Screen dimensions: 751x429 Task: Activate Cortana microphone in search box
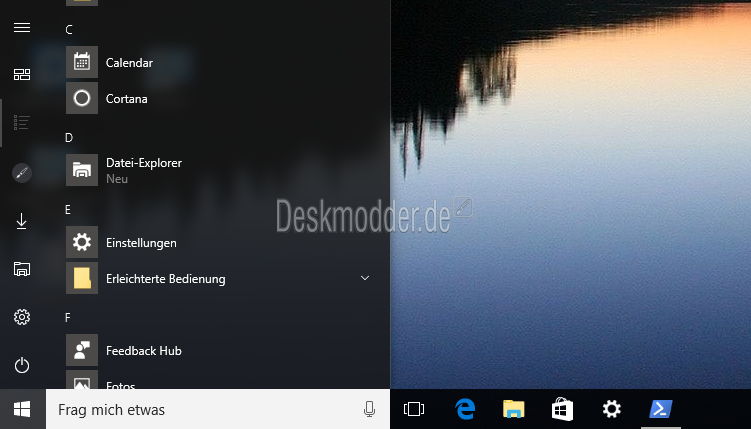tap(369, 409)
